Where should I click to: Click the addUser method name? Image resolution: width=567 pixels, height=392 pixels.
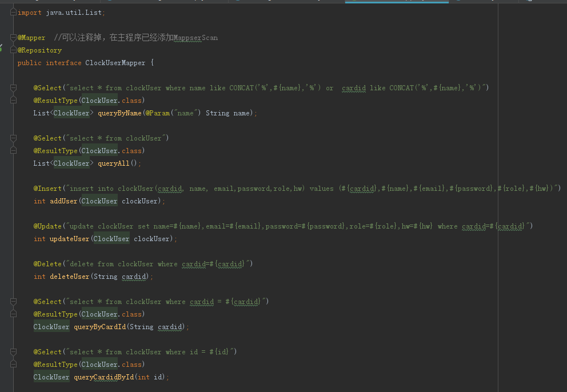click(x=63, y=201)
